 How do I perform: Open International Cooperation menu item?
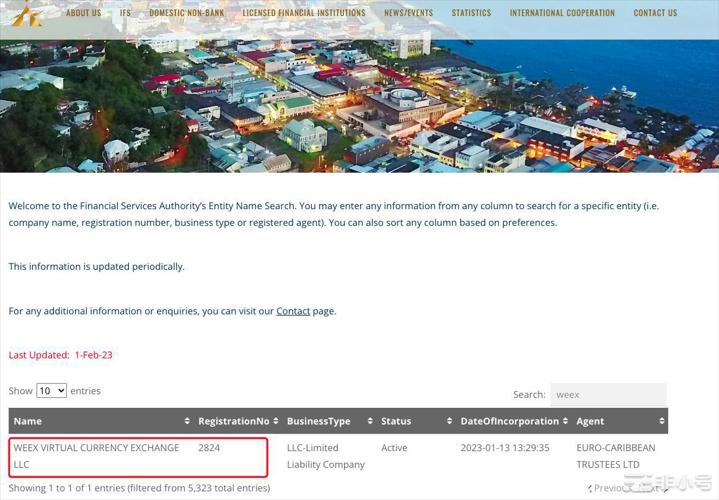(562, 13)
